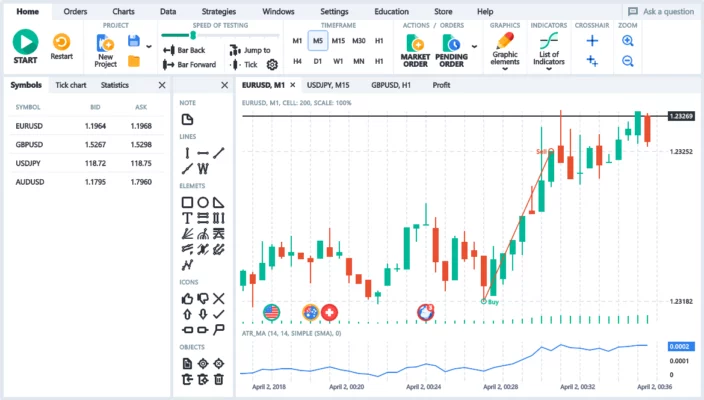Select the M1 timeframe

pos(297,41)
